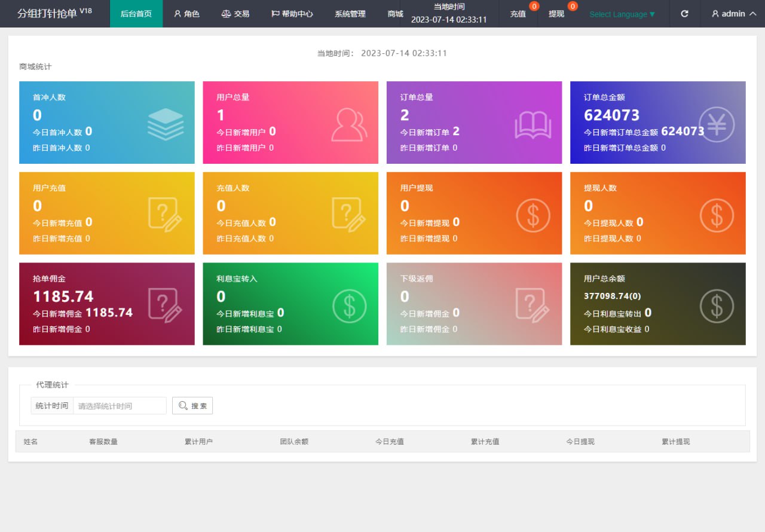The width and height of the screenshot is (765, 532).
Task: Open 充值 in the top bar
Action: tap(518, 14)
